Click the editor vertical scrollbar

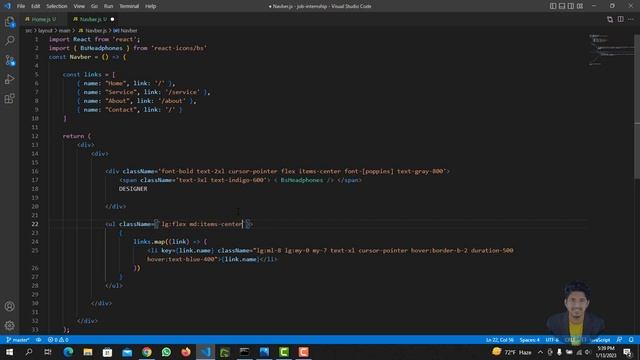pyautogui.click(x=637, y=106)
